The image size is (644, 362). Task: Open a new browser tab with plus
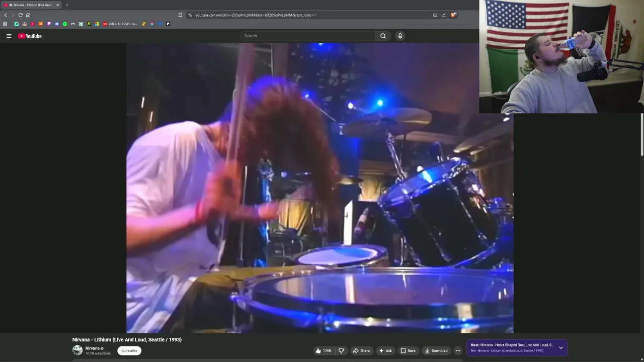point(66,5)
